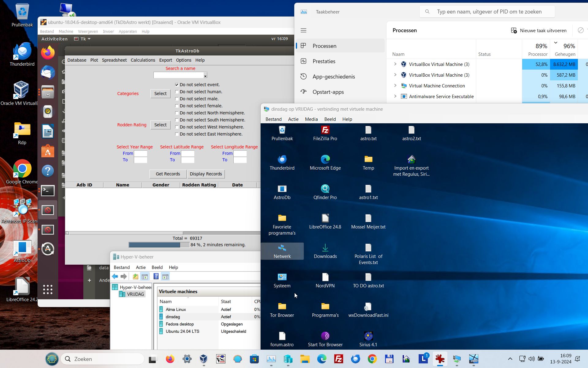
Task: Click VNC viewer icon in the Windows taskbar
Action: point(221,359)
